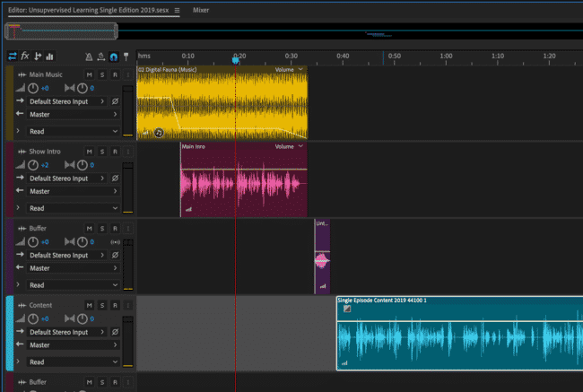Viewport: 583px width, 392px height.
Task: Click the Main Music input arrow icon
Action: [x=20, y=100]
